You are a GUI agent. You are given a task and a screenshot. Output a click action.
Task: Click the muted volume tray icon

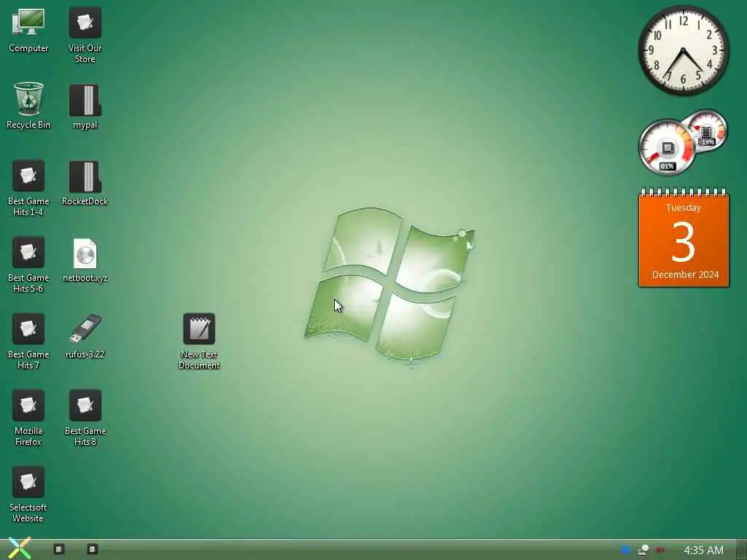pyautogui.click(x=660, y=550)
